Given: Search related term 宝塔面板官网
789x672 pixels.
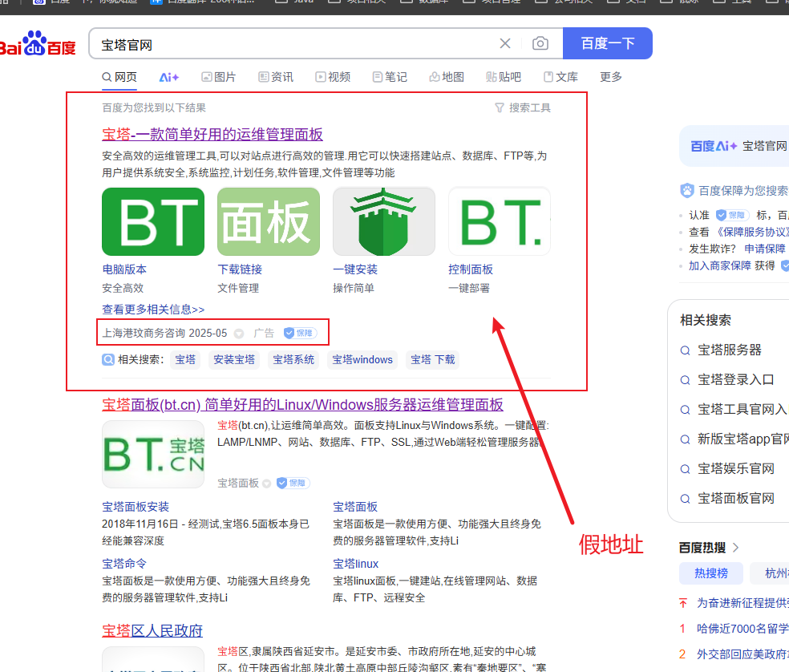Looking at the screenshot, I should pyautogui.click(x=735, y=498).
